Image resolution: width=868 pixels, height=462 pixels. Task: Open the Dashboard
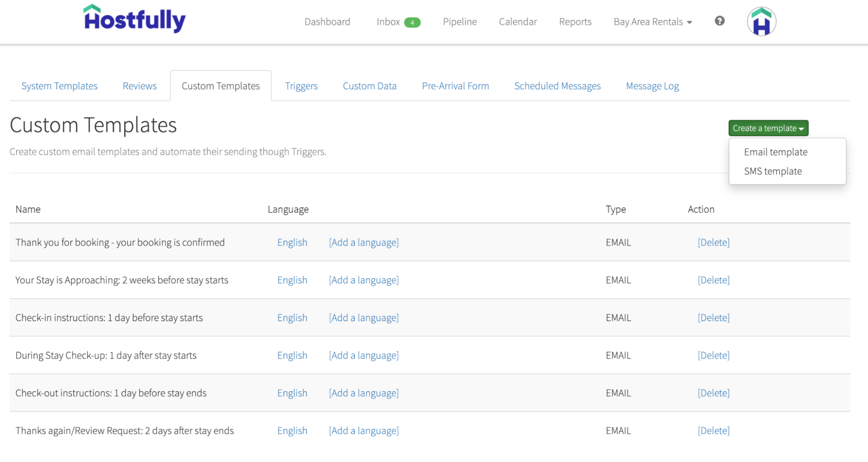(327, 22)
